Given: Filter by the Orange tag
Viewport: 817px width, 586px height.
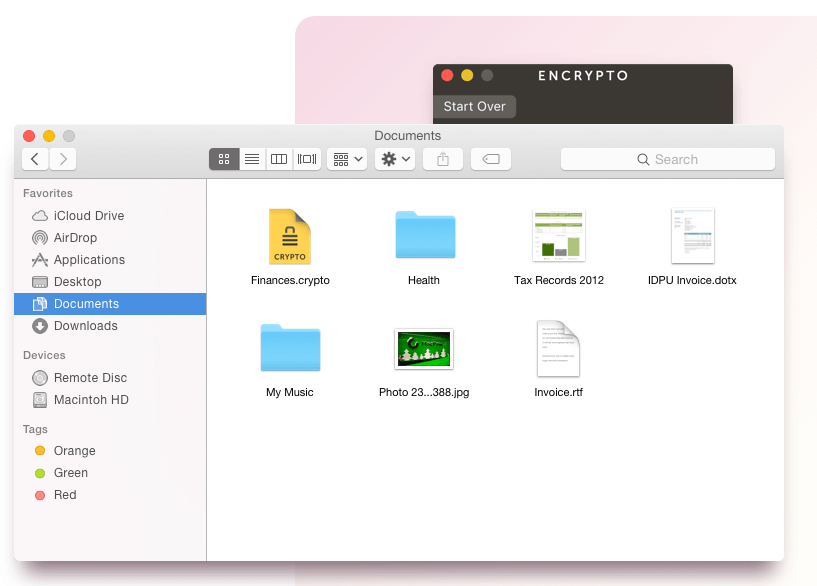Looking at the screenshot, I should tap(110, 451).
